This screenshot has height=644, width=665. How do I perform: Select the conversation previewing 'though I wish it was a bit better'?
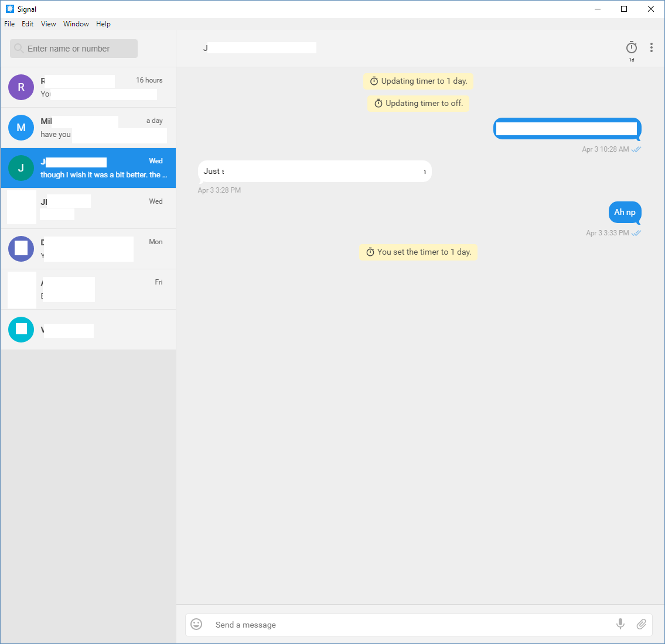tap(88, 168)
